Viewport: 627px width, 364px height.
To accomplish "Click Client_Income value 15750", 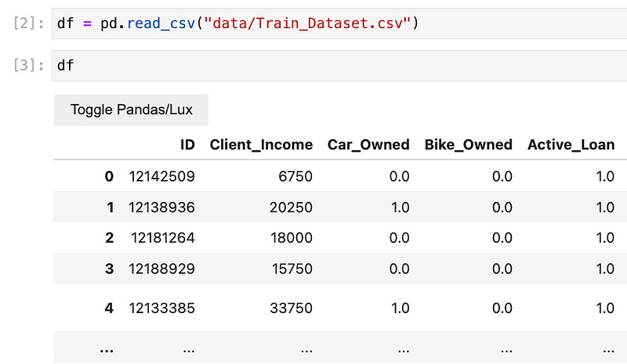I will 292,268.
